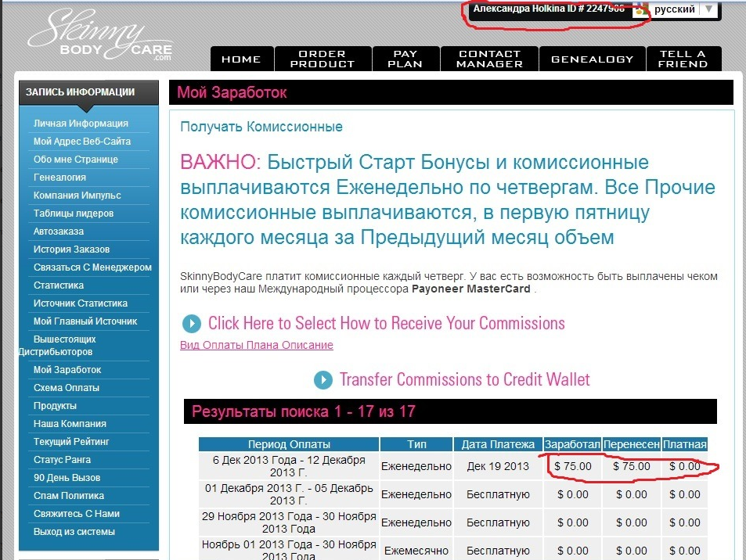Open the 'Вид Оплаты Плана Описание' link

[256, 345]
